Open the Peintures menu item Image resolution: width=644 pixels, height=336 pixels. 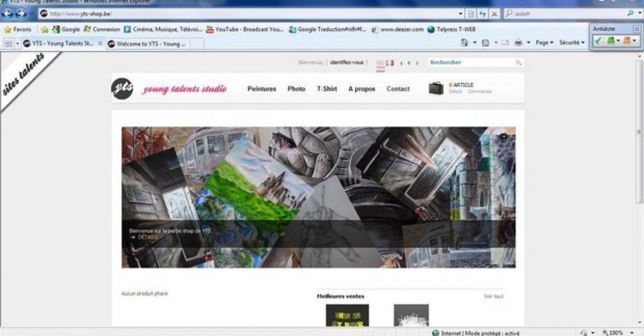click(262, 89)
